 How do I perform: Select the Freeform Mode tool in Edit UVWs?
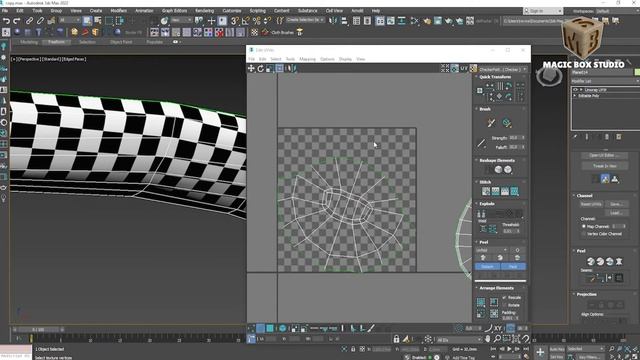point(280,69)
